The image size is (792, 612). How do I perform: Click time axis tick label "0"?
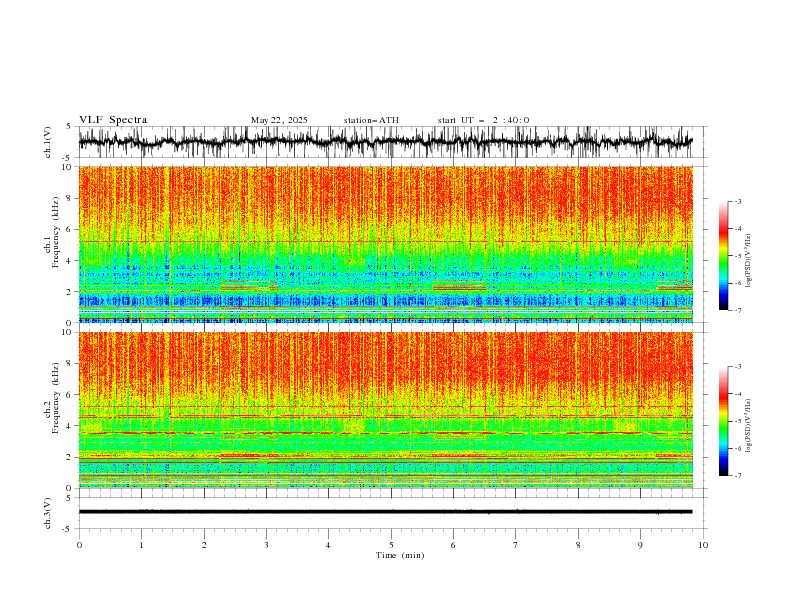click(79, 545)
